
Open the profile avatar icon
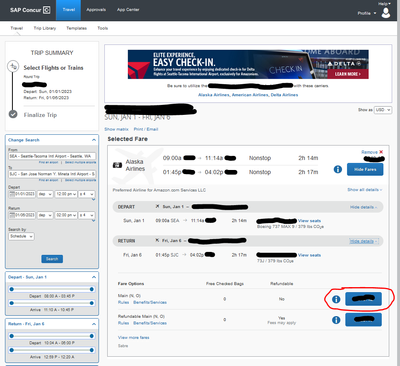pos(386,12)
